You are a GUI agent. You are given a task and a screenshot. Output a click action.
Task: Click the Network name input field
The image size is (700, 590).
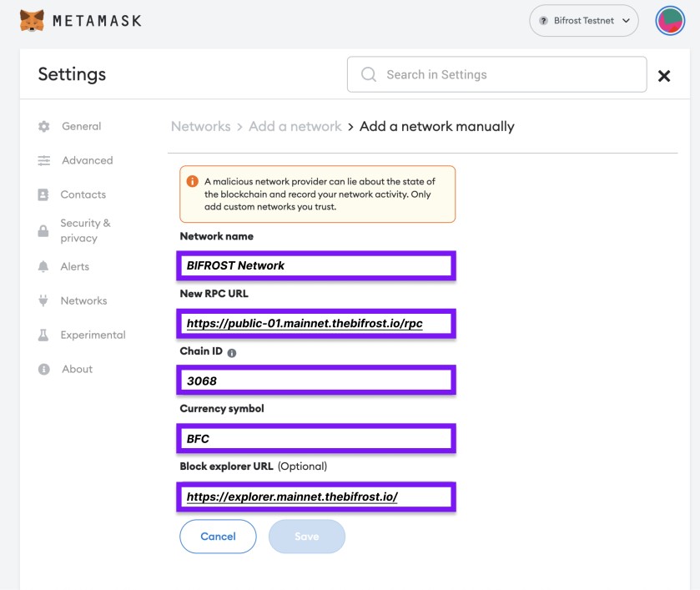[317, 266]
